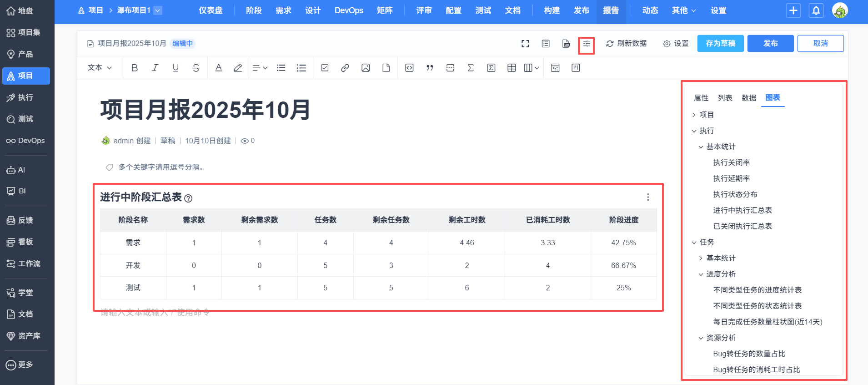Open the 设置 button next to refresh
This screenshot has height=385, width=868.
tap(676, 44)
